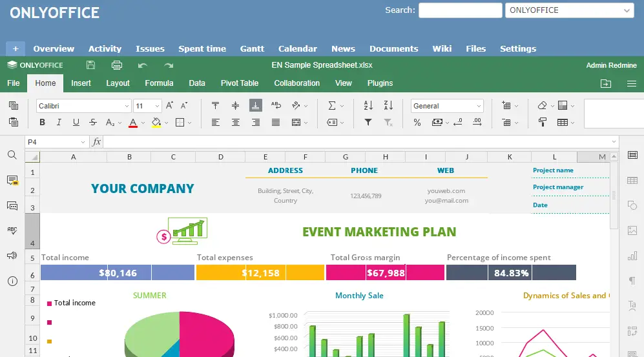Print the spreadsheet using the printer icon
The height and width of the screenshot is (357, 644).
point(117,65)
